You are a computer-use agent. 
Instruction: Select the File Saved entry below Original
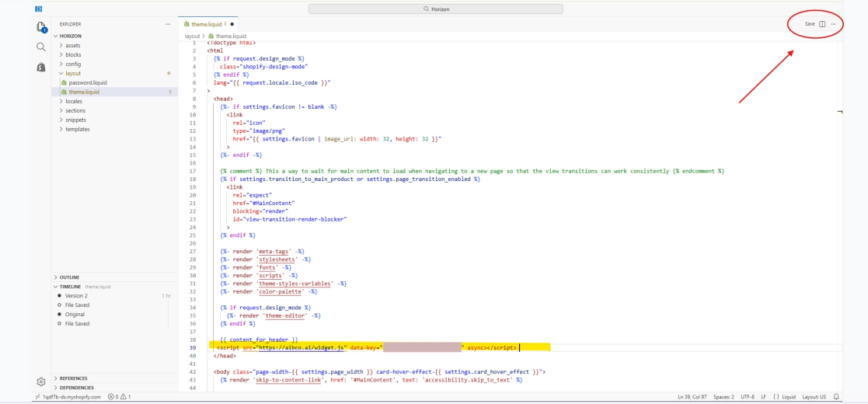tap(77, 324)
